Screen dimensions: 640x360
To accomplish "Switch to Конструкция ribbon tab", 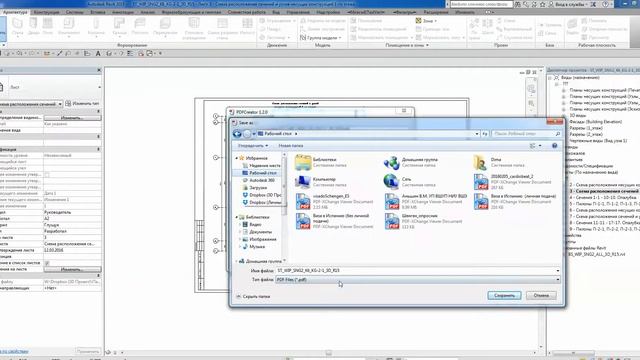I will click(46, 12).
